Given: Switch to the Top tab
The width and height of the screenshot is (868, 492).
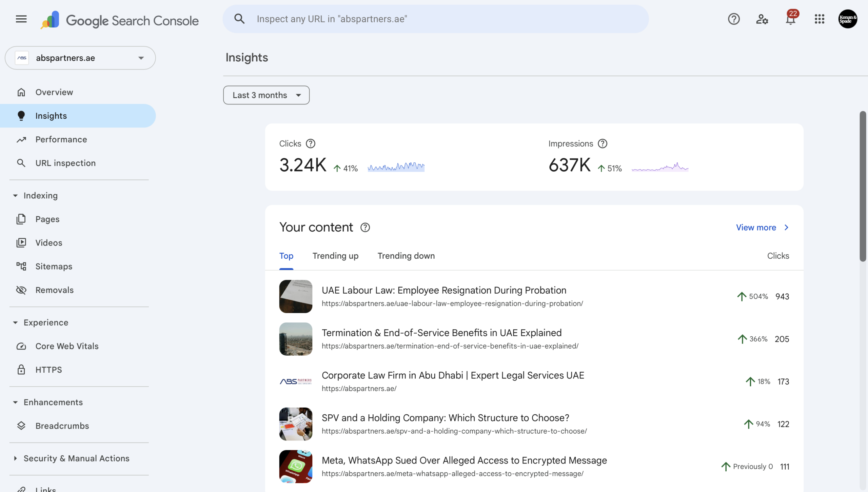Looking at the screenshot, I should point(286,256).
